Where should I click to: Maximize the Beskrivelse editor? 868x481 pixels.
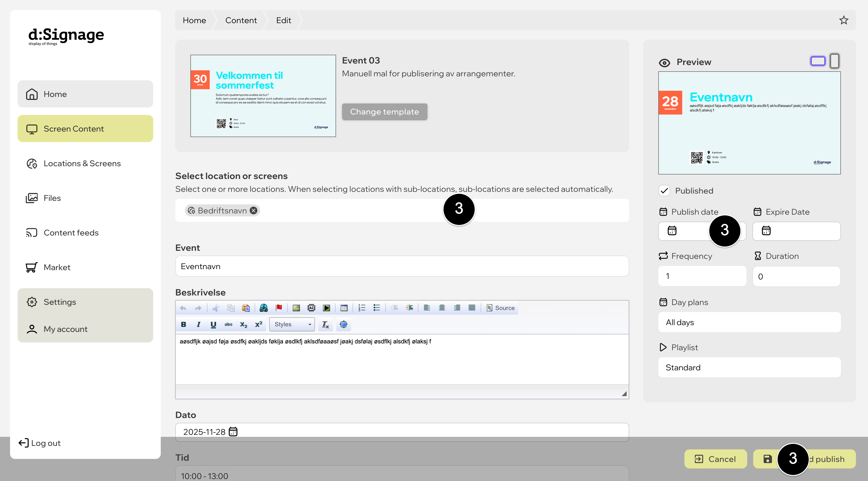(343, 324)
